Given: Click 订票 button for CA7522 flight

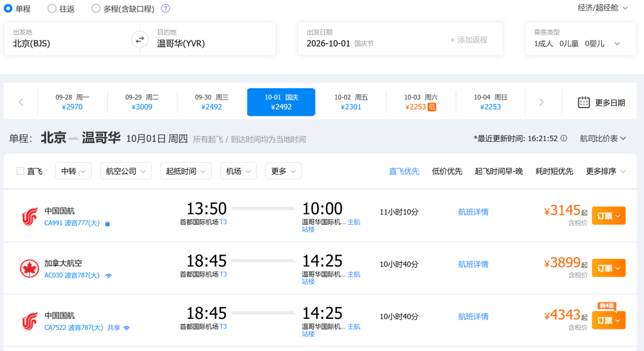Looking at the screenshot, I should coord(609,321).
